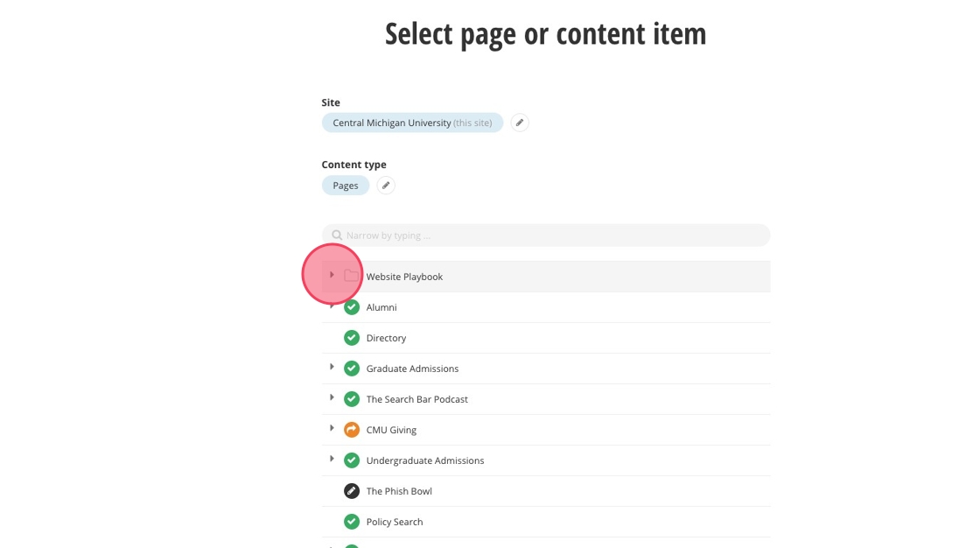Click the edit pencil beside Content type
Viewport: 980px width, 548px height.
(x=386, y=186)
